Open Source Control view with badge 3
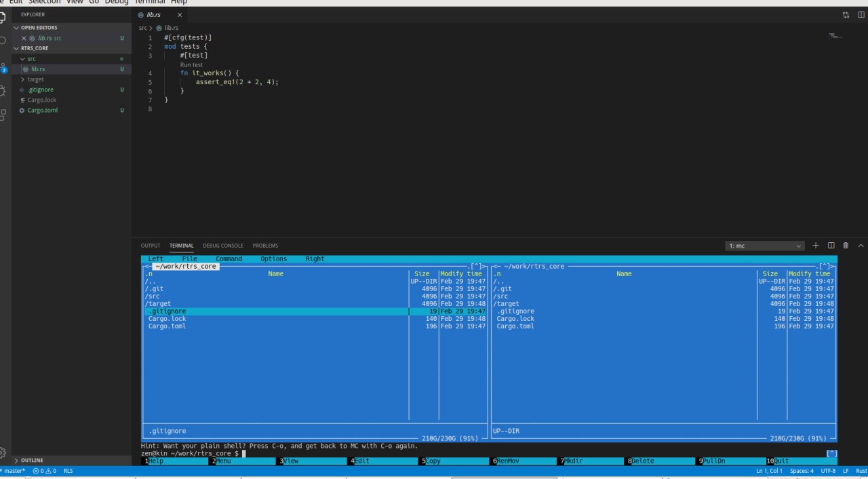 3,67
